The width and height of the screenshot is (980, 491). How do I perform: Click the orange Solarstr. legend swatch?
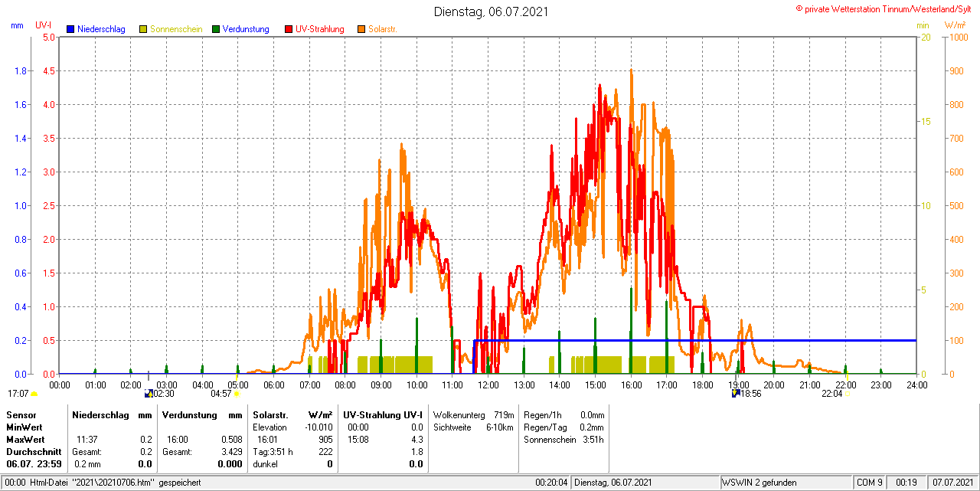361,29
